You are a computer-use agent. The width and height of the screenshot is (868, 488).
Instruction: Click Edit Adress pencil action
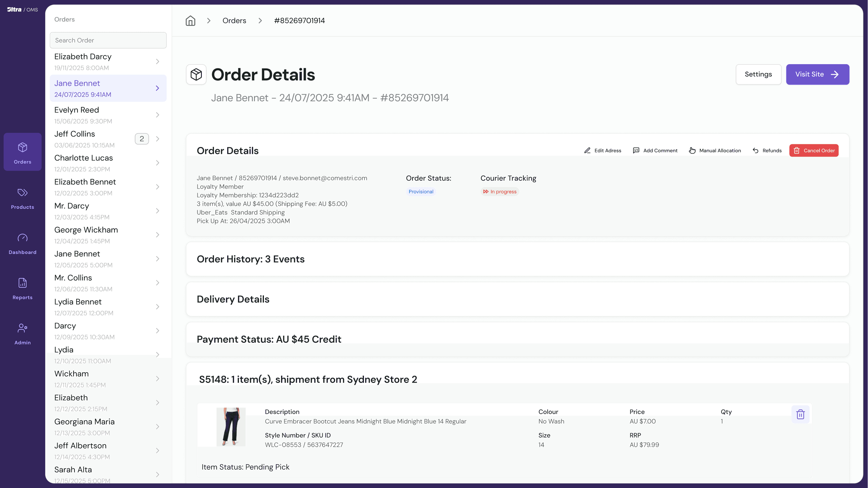[603, 150]
